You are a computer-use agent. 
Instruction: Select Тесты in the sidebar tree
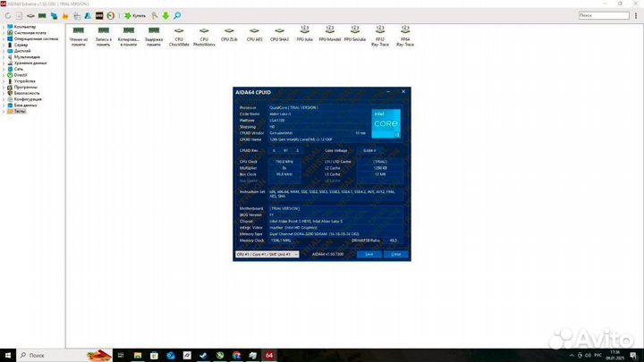[x=20, y=111]
